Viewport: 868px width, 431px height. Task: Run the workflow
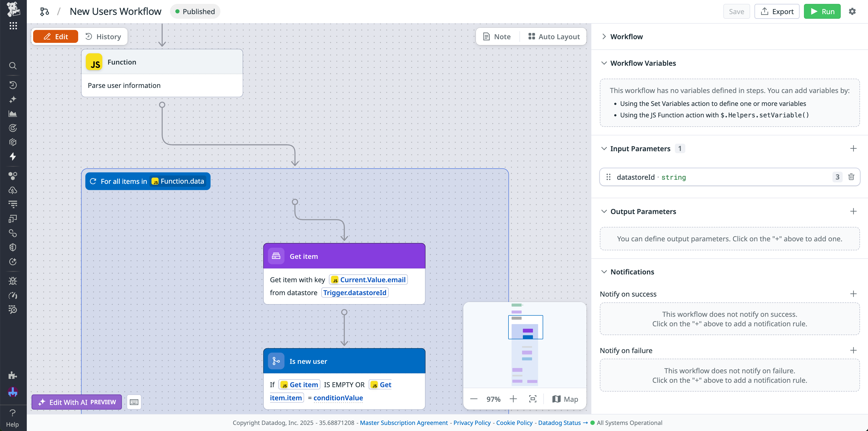(822, 11)
